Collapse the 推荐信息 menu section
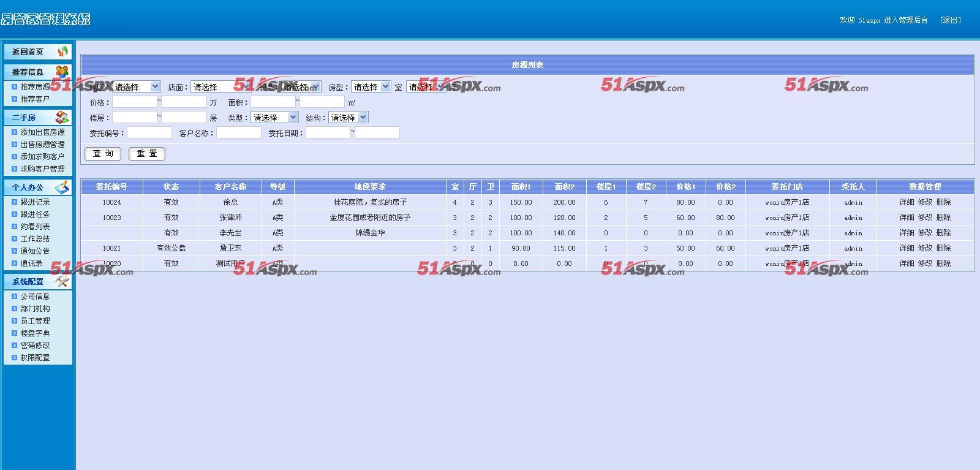Viewport: 980px width, 470px height. coord(38,72)
